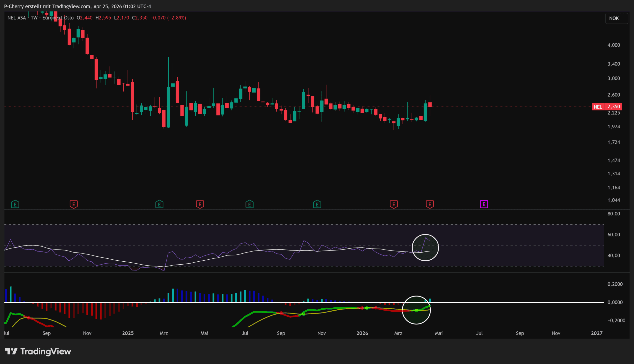
Task: Click the circled MACD crossover highlight
Action: click(x=416, y=310)
